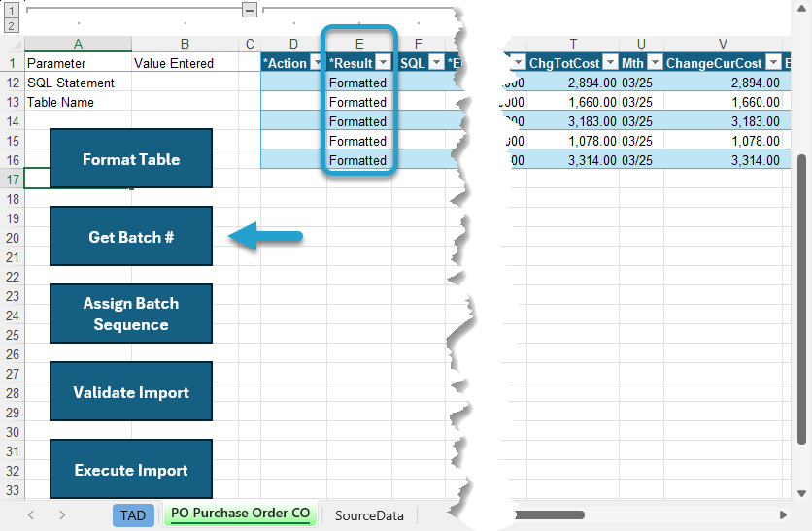Click the empty Value Entered cell for Table Name
Image resolution: width=812 pixels, height=531 pixels.
185,102
